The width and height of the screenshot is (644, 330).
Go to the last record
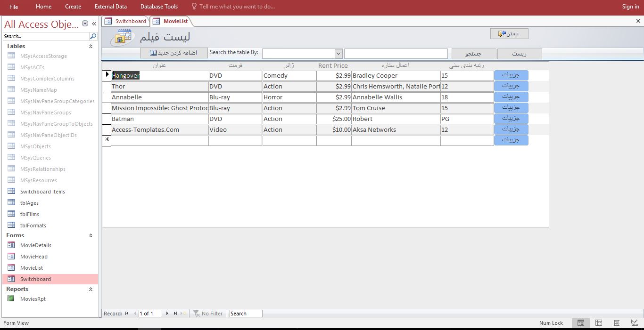[175, 314]
